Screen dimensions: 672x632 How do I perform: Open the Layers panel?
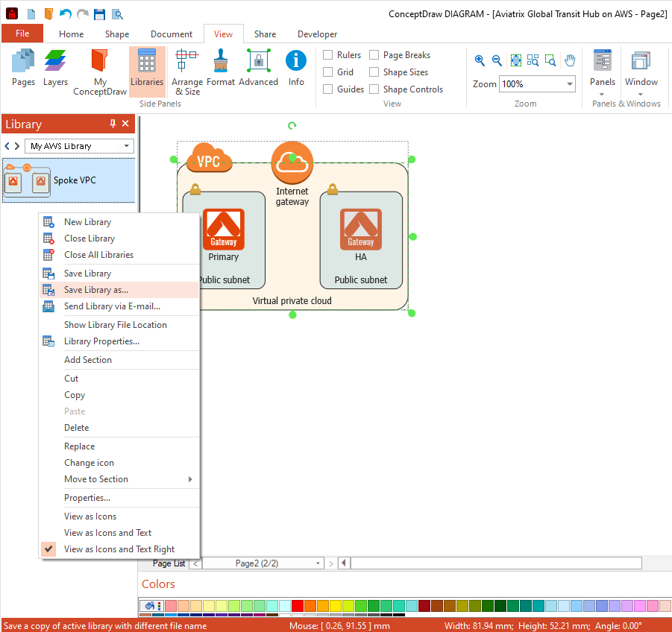coord(55,68)
